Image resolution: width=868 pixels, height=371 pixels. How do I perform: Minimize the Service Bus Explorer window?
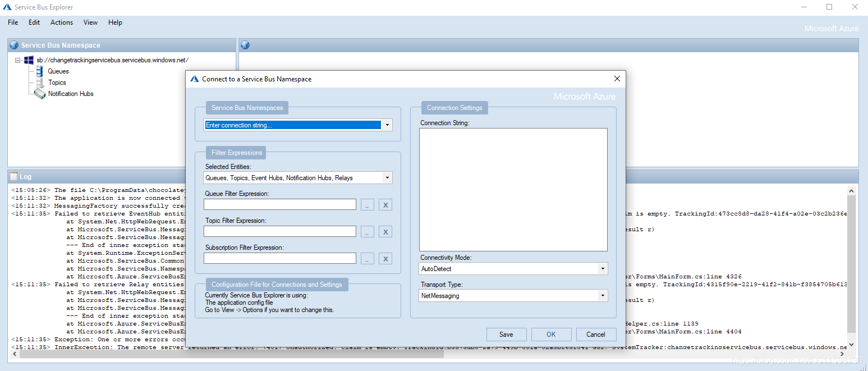[x=804, y=7]
